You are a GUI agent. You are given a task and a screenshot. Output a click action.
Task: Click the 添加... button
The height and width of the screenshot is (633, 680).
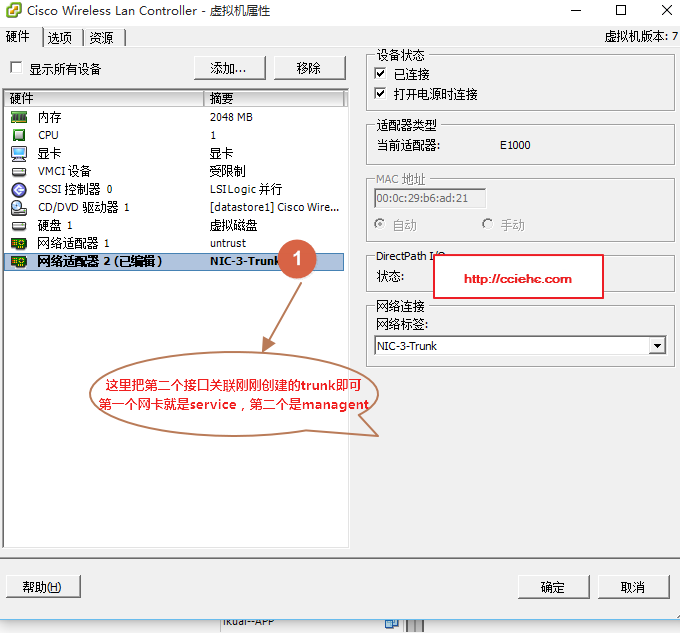coord(229,68)
